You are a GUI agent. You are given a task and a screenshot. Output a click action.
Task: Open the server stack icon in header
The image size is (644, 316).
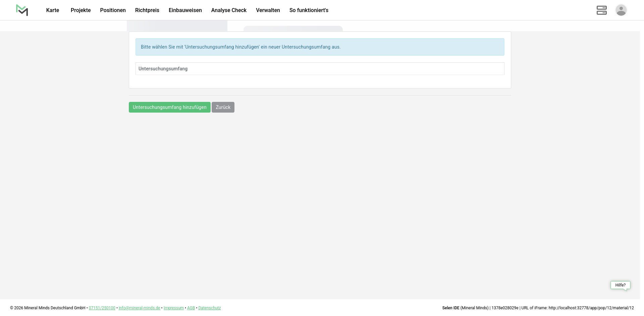pyautogui.click(x=601, y=10)
